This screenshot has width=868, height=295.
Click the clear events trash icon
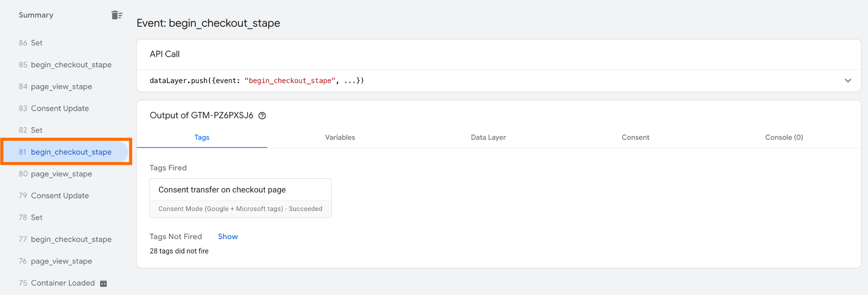[x=117, y=15]
